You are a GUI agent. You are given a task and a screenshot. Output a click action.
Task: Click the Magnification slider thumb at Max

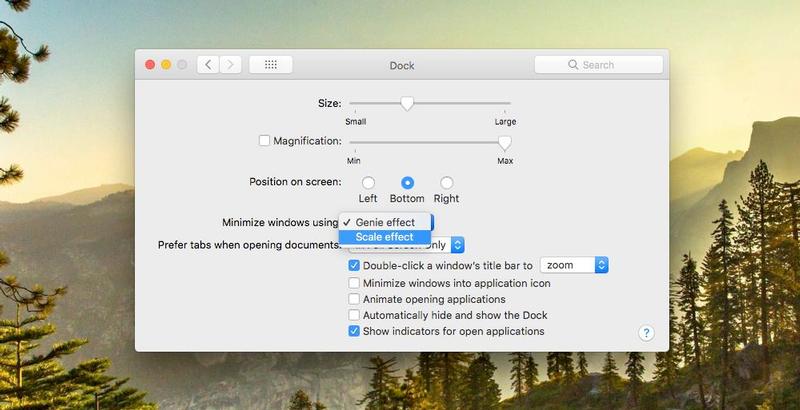tap(505, 143)
